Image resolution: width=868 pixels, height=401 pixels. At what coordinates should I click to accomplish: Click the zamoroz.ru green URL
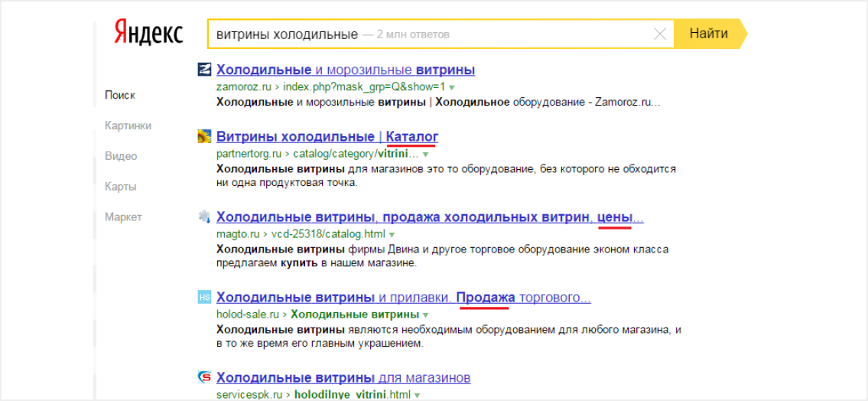(x=331, y=87)
